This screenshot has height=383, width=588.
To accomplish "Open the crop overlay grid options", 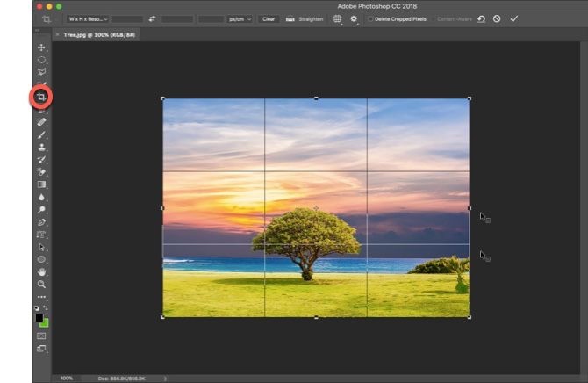I will 338,18.
